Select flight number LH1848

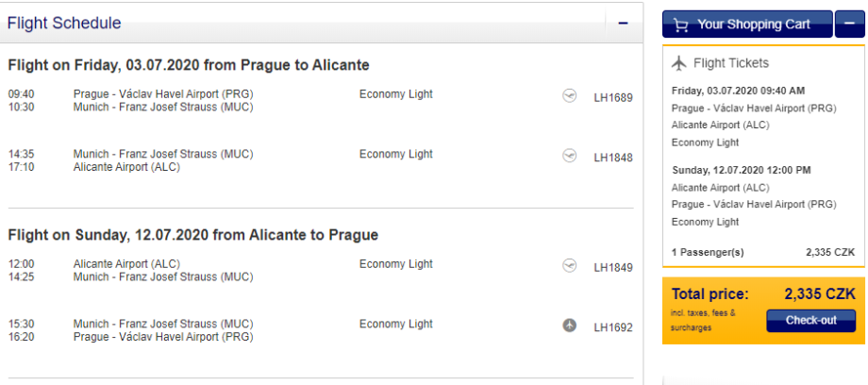pos(613,158)
